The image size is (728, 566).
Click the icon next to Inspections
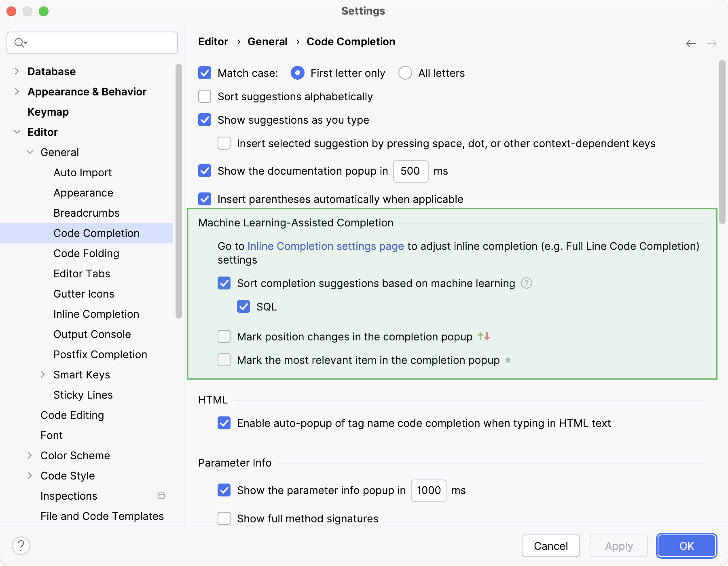(161, 496)
